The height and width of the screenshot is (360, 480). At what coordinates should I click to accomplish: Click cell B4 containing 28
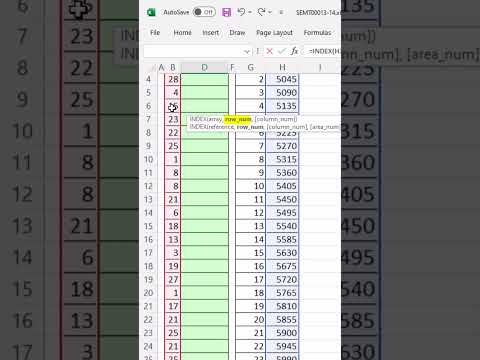click(x=173, y=79)
